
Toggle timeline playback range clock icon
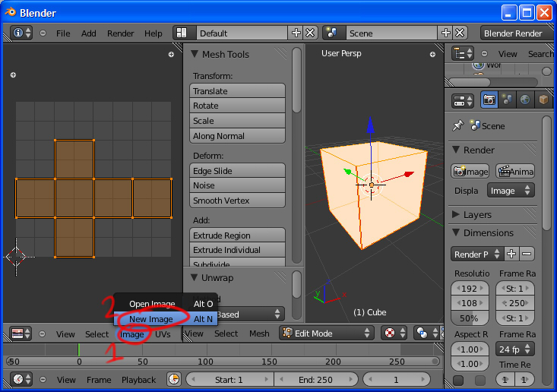click(174, 379)
